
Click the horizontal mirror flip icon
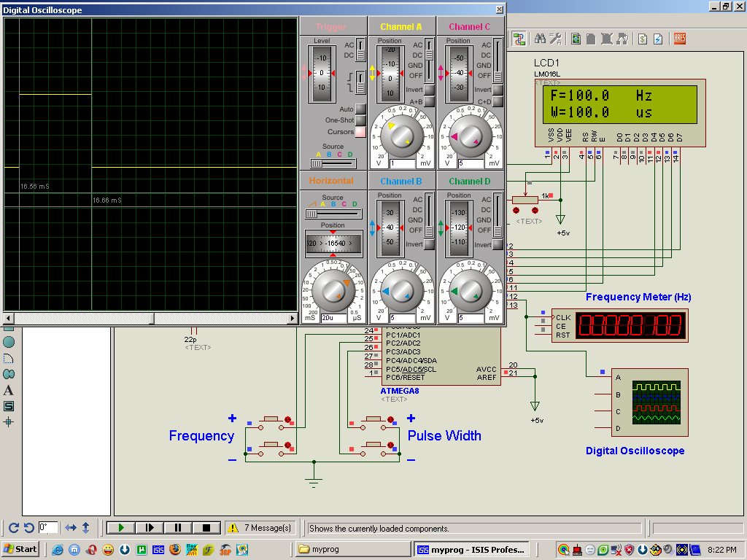click(71, 527)
